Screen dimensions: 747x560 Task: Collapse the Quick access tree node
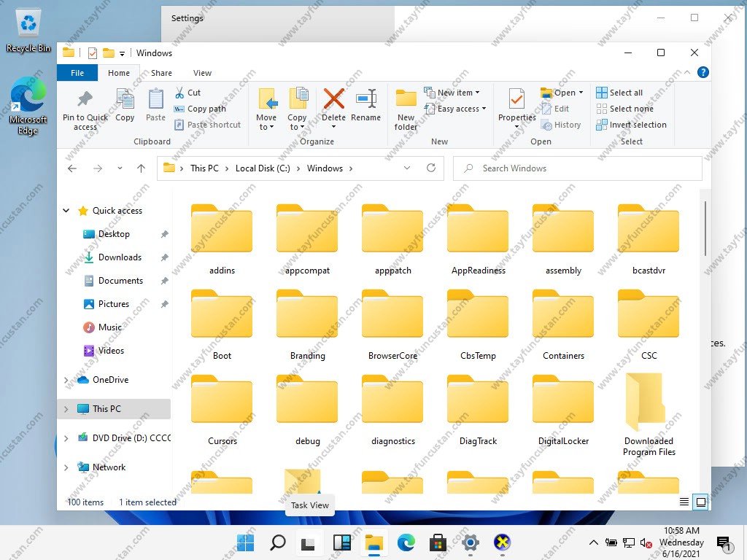[x=66, y=211]
